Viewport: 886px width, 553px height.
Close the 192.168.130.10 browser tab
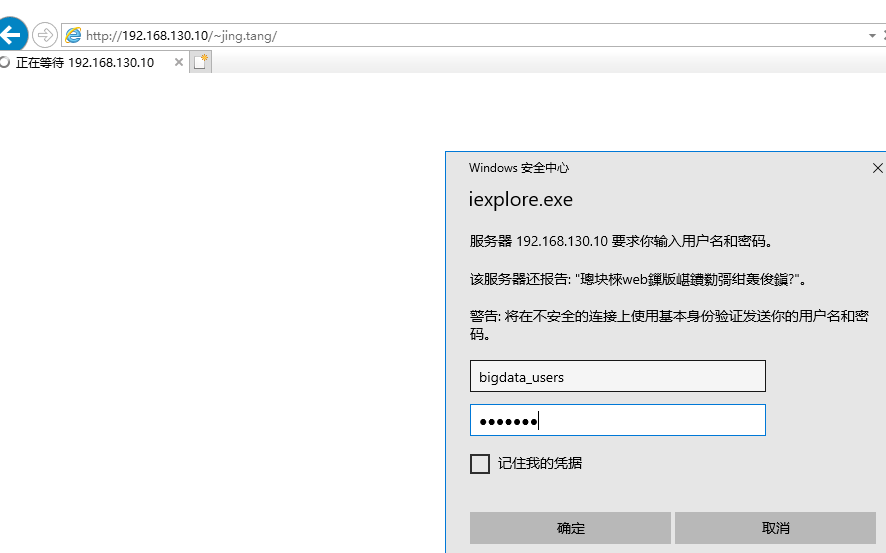(179, 62)
